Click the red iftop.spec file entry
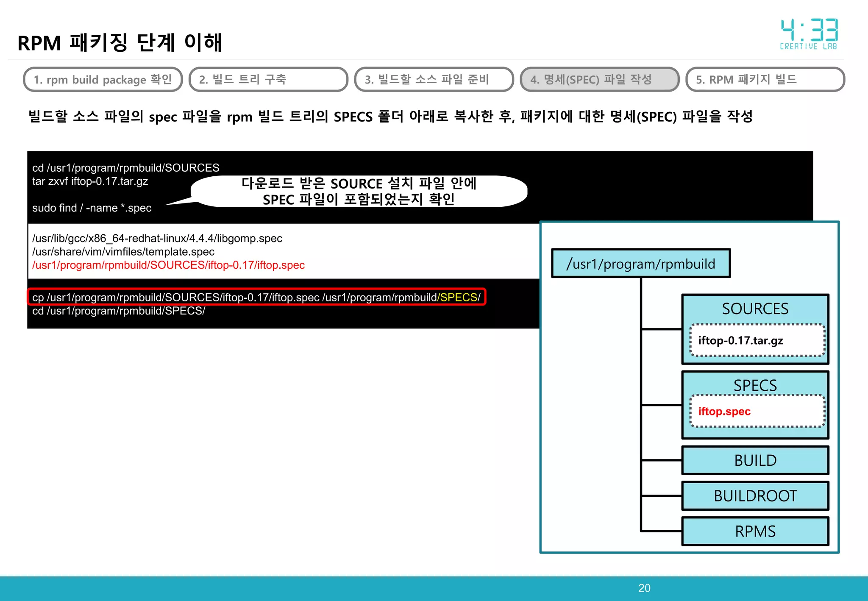 click(x=757, y=411)
